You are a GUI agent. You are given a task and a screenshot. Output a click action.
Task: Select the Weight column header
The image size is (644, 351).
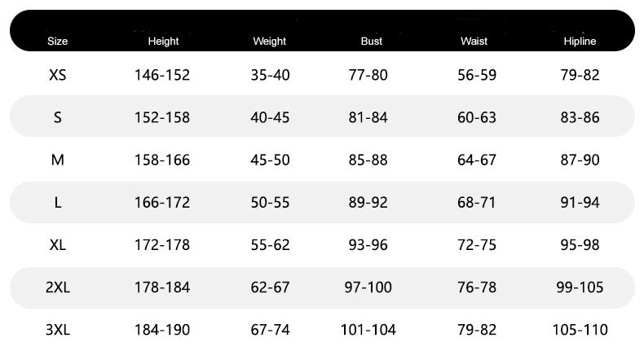(270, 41)
